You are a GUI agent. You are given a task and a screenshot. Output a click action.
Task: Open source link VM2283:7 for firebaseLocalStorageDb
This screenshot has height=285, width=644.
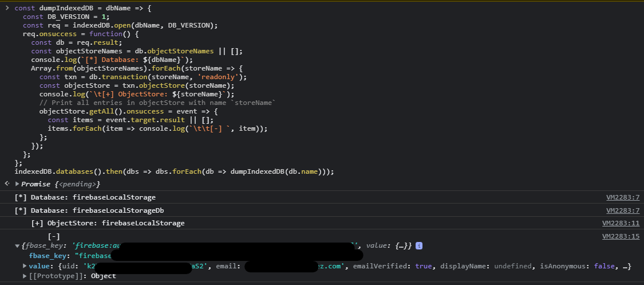pyautogui.click(x=623, y=210)
